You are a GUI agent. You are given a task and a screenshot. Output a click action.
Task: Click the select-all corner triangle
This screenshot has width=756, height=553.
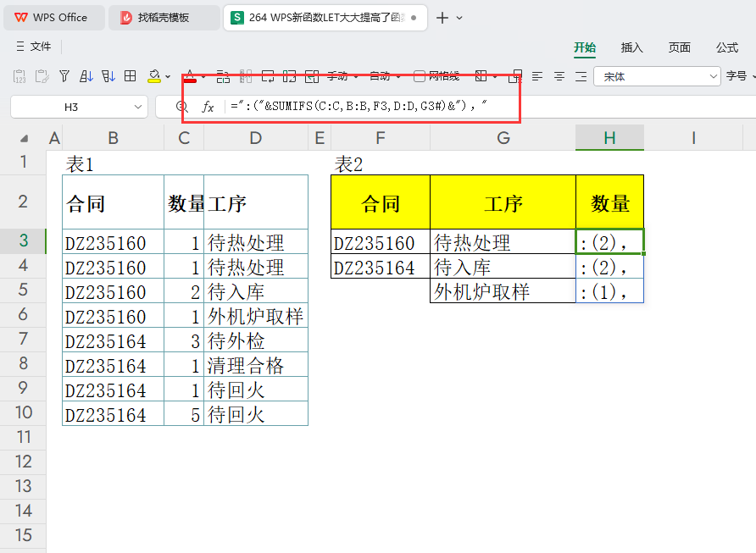tap(24, 139)
